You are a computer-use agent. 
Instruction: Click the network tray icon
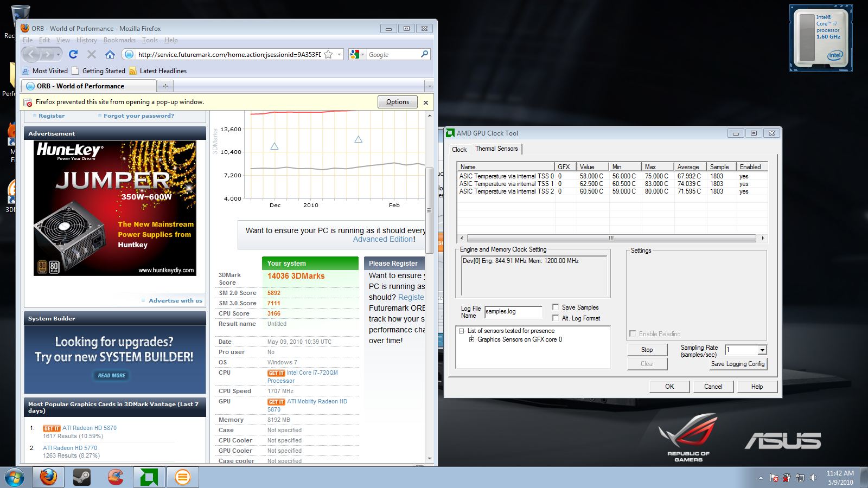pyautogui.click(x=800, y=478)
